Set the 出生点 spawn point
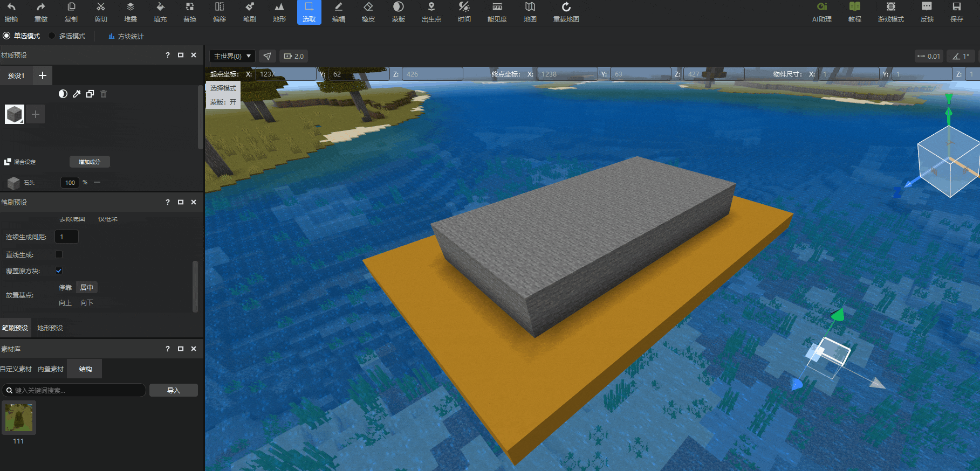 pos(431,12)
